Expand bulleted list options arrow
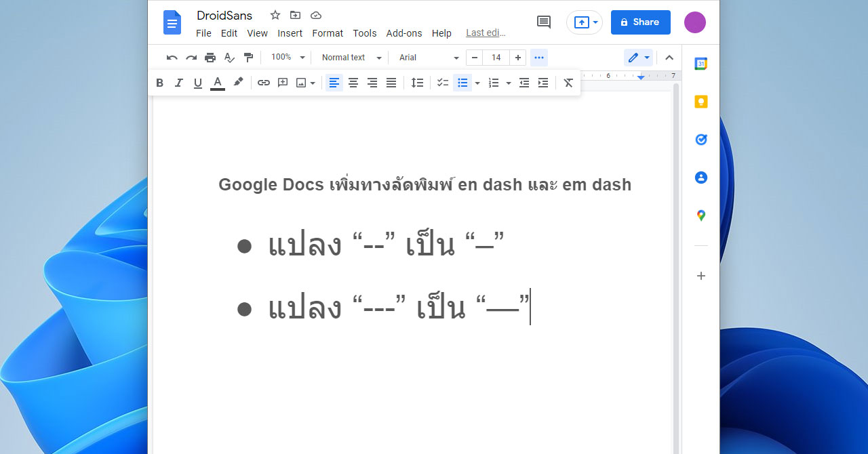 click(x=477, y=83)
